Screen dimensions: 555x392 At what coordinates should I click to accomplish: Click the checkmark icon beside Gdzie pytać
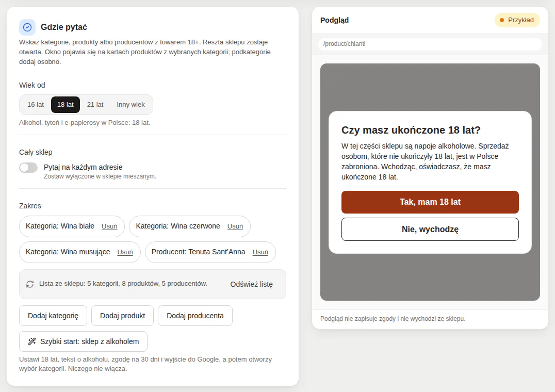[x=27, y=27]
